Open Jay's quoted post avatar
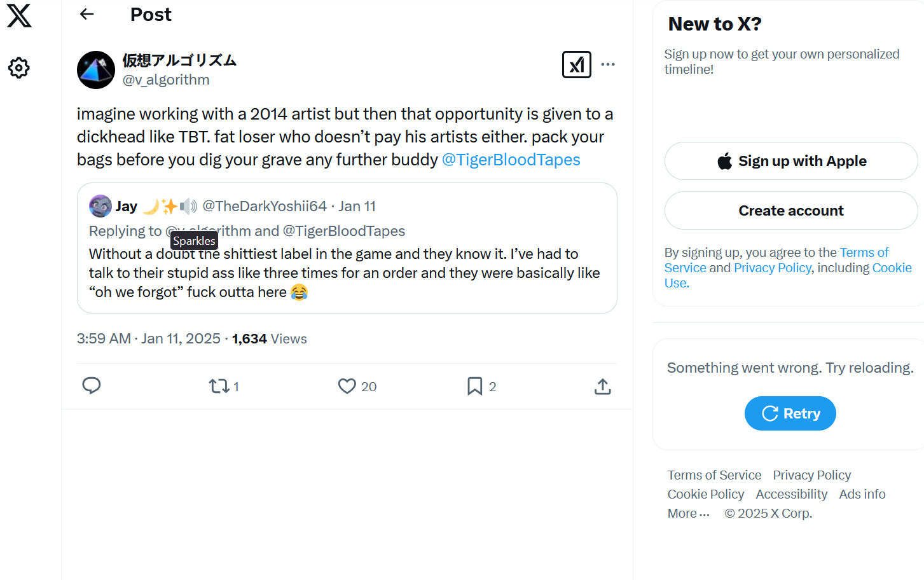924x580 pixels. [100, 206]
